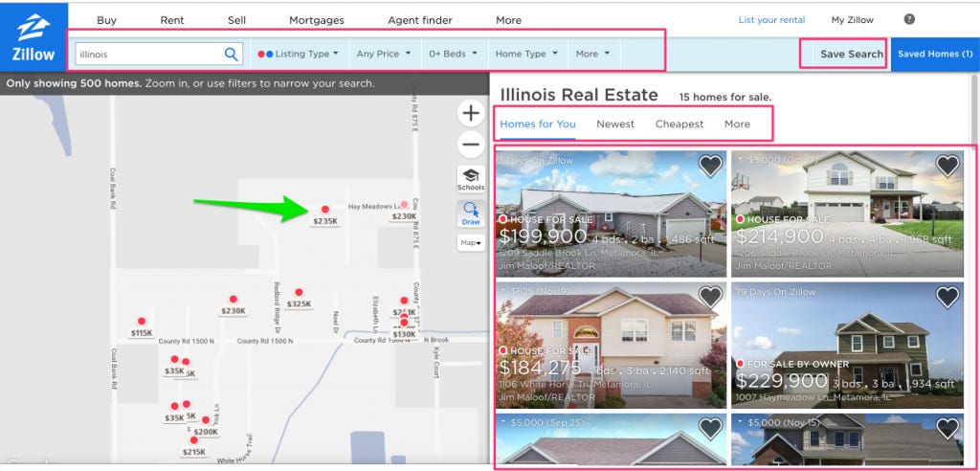This screenshot has height=471, width=980.
Task: Select the $215K map marker
Action: pos(193,446)
